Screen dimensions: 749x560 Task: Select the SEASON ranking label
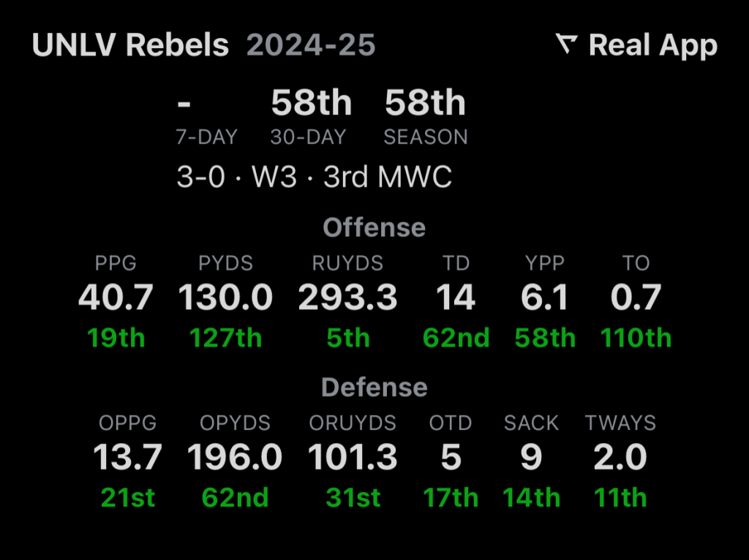pos(426,137)
